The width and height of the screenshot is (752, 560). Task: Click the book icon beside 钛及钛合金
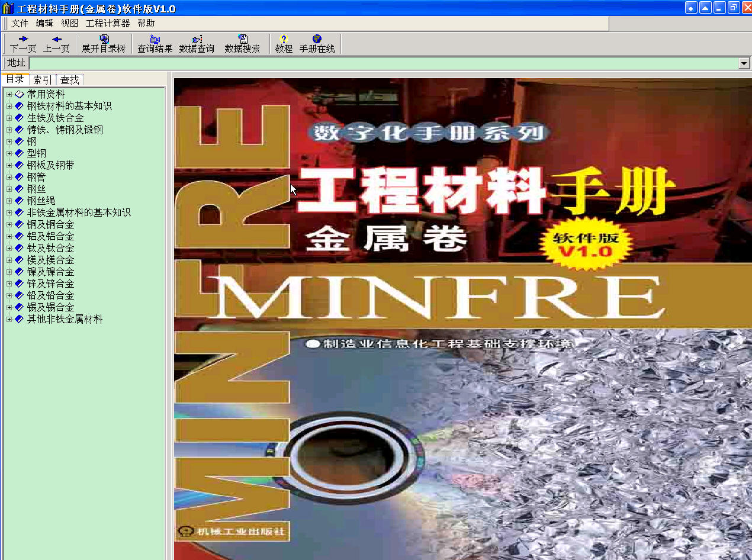tap(19, 248)
